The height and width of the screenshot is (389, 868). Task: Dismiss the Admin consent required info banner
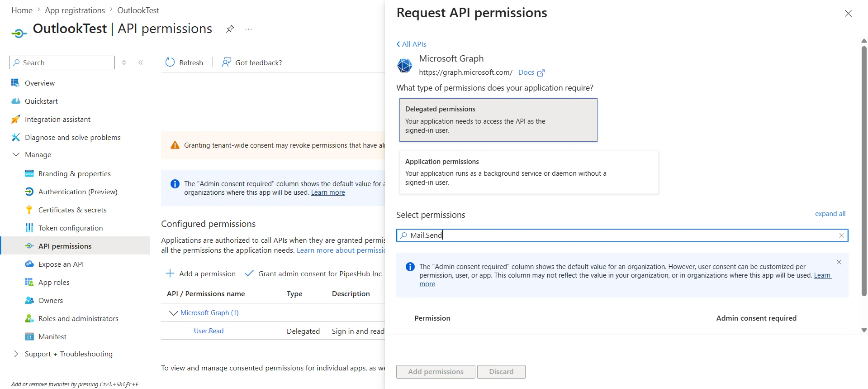[x=839, y=262]
